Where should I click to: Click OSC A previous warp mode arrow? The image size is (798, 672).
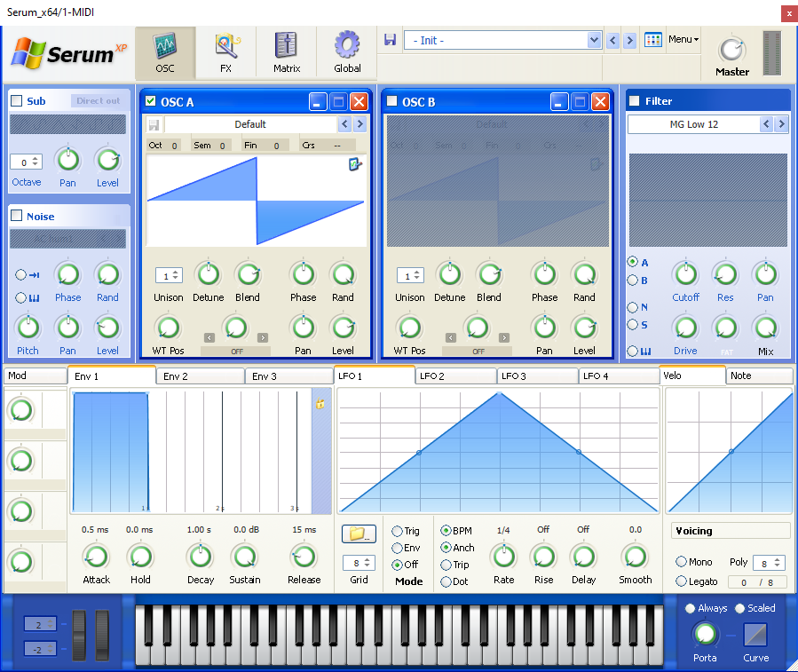click(x=209, y=337)
